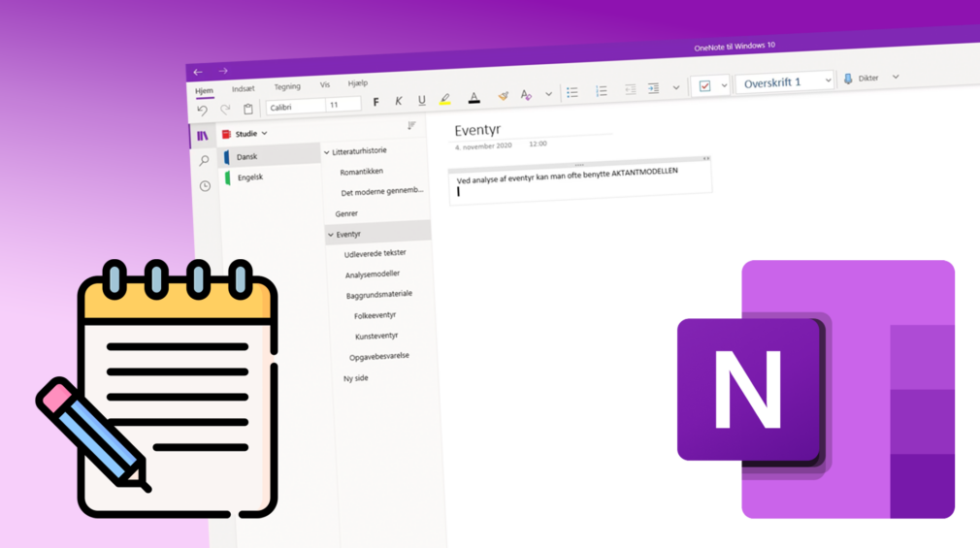Open the Romantikken page
The height and width of the screenshot is (548, 980).
361,172
